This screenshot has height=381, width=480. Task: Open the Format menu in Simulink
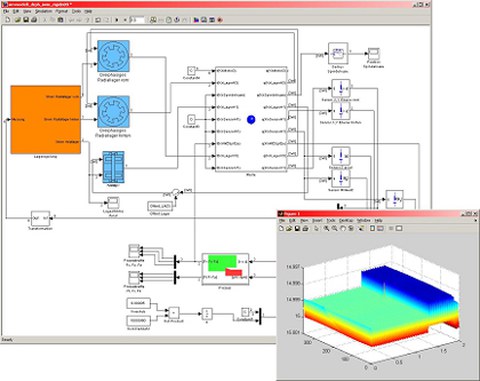[62, 11]
